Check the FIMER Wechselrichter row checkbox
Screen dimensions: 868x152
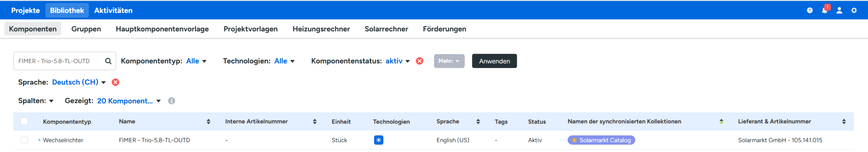coord(24,140)
